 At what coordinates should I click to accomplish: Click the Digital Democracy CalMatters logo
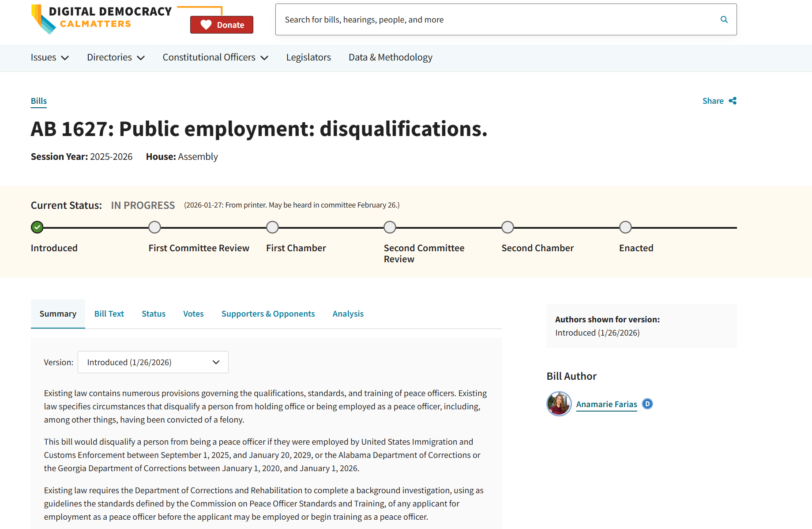pos(101,19)
